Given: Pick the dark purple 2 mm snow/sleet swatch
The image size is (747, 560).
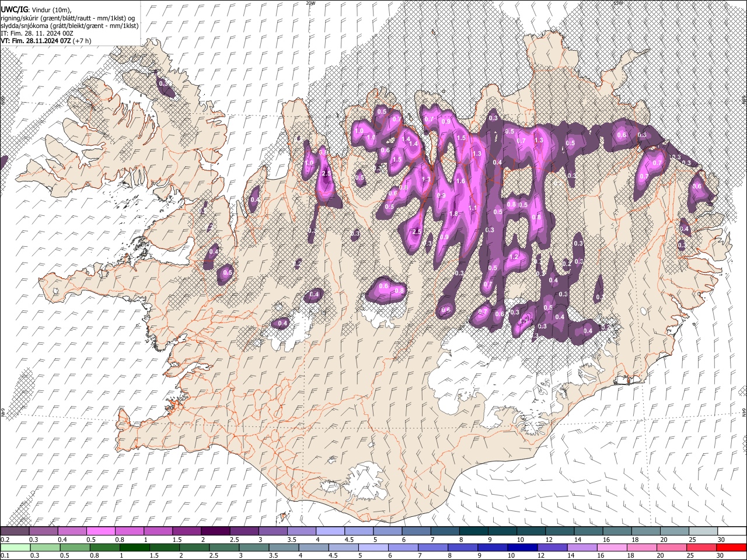Looking at the screenshot, I should 215,531.
